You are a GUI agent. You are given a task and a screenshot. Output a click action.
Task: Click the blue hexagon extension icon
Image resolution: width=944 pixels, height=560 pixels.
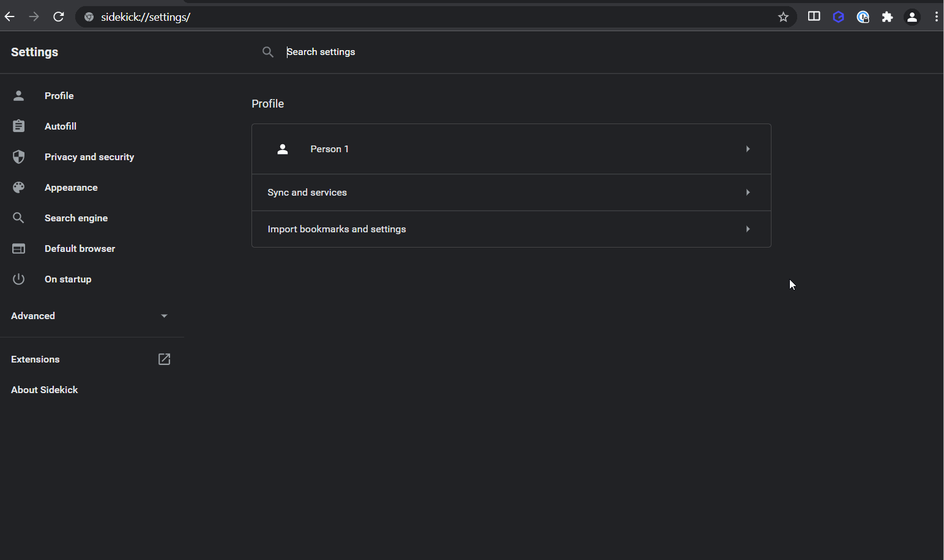click(838, 17)
